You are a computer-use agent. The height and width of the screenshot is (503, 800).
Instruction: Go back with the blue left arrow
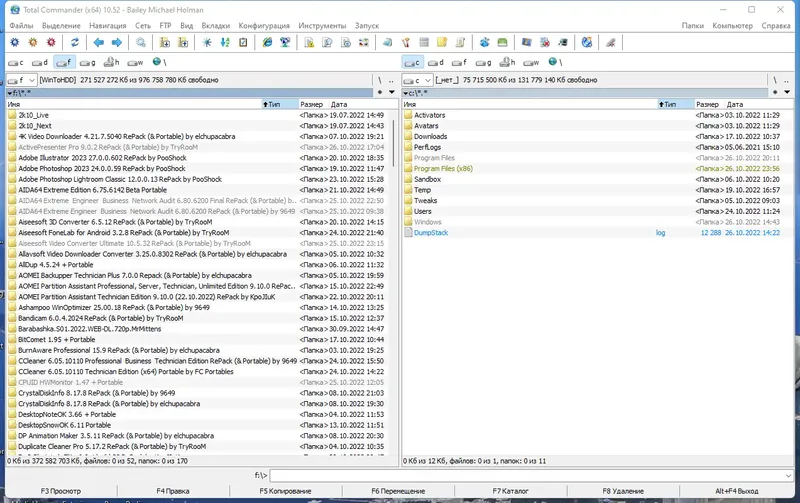[98, 42]
